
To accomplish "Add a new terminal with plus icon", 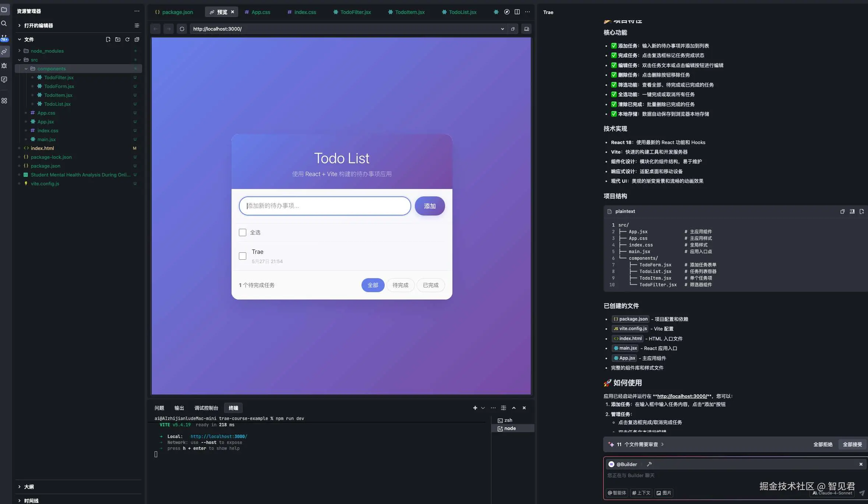I will (475, 408).
